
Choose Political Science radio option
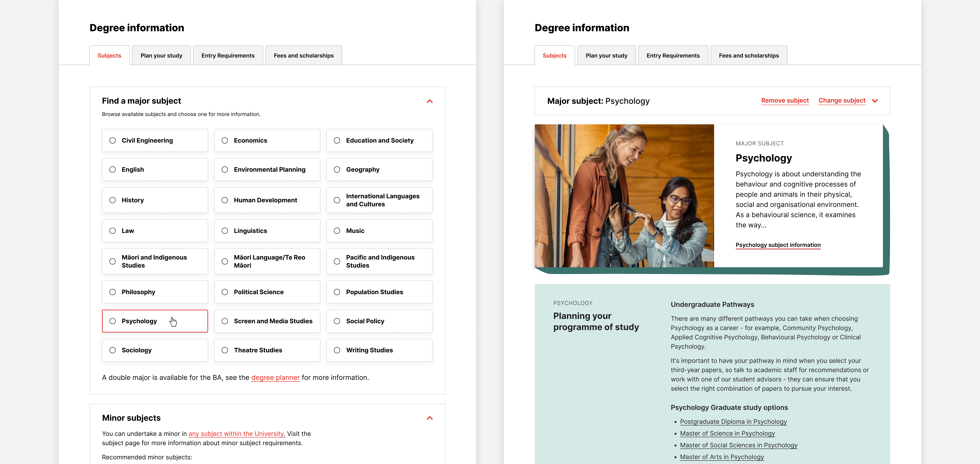pyautogui.click(x=225, y=292)
